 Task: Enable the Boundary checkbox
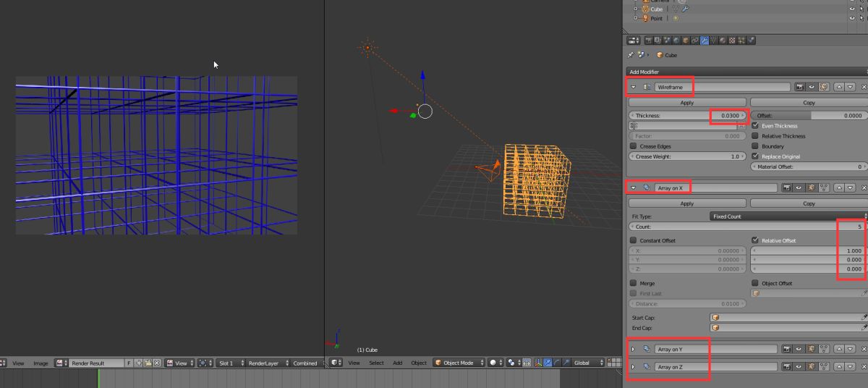pyautogui.click(x=756, y=146)
